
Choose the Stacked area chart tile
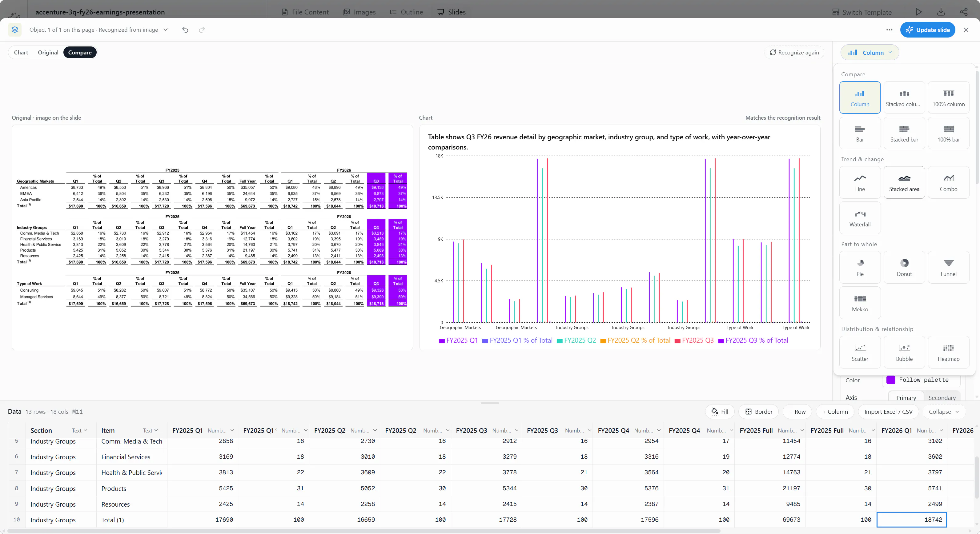coord(904,182)
